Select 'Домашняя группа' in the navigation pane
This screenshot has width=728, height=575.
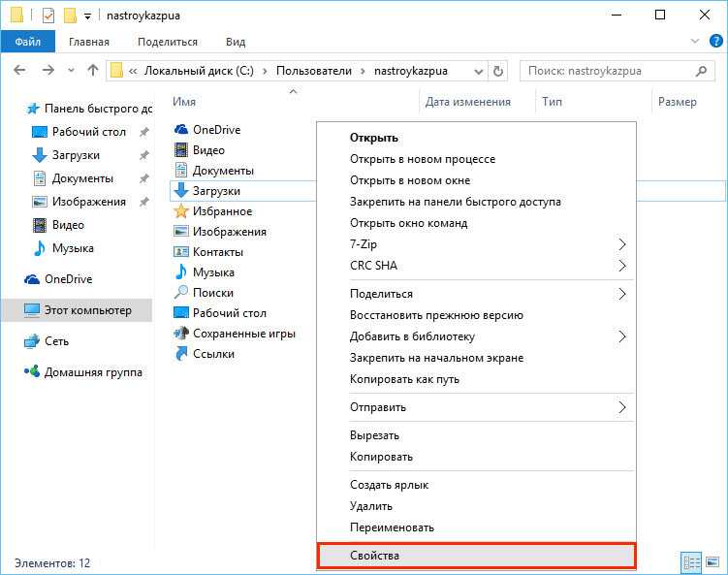point(93,372)
